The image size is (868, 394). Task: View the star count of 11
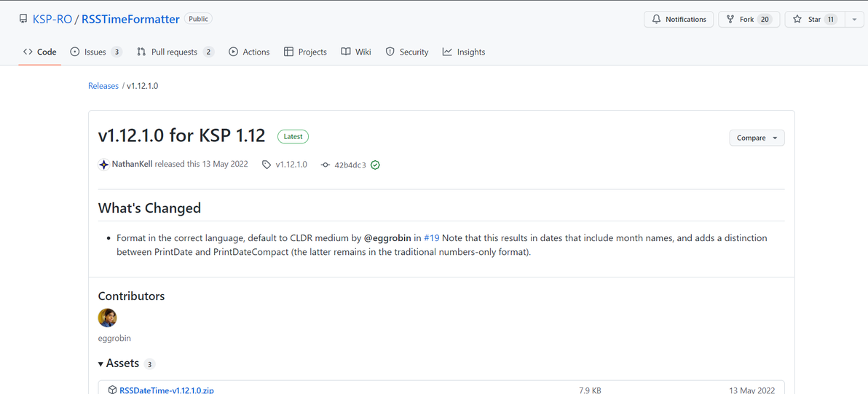tap(830, 20)
